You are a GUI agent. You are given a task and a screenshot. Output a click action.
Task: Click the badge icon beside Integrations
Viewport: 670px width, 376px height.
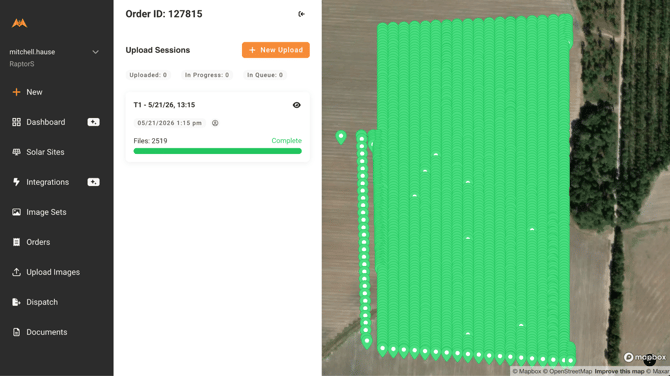tap(93, 182)
